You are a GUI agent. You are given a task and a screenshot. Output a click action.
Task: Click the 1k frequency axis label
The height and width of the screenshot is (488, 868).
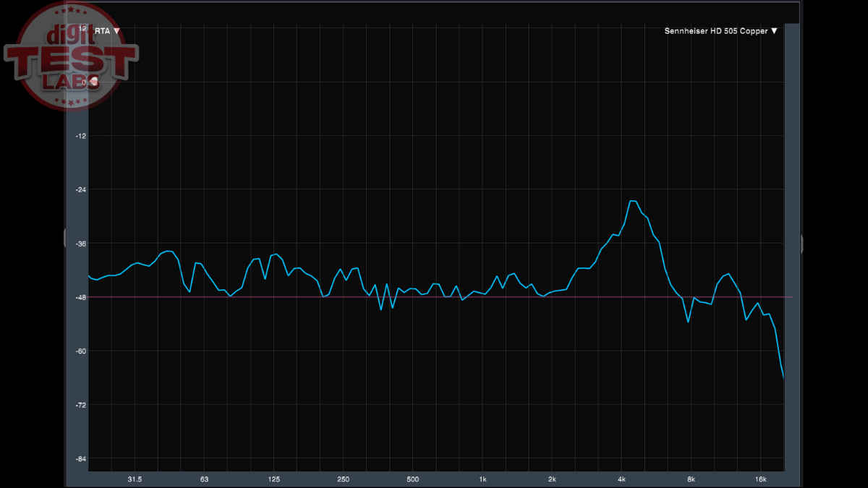pyautogui.click(x=482, y=479)
